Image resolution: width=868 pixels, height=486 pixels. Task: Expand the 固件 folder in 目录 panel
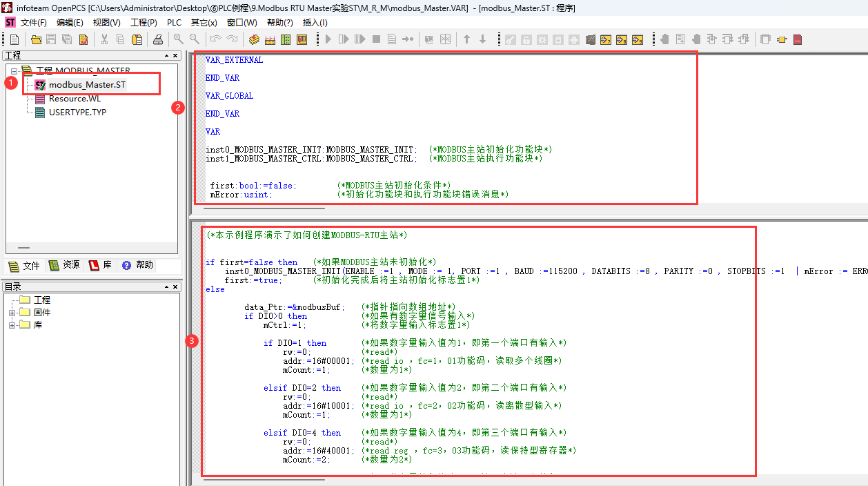click(x=12, y=313)
